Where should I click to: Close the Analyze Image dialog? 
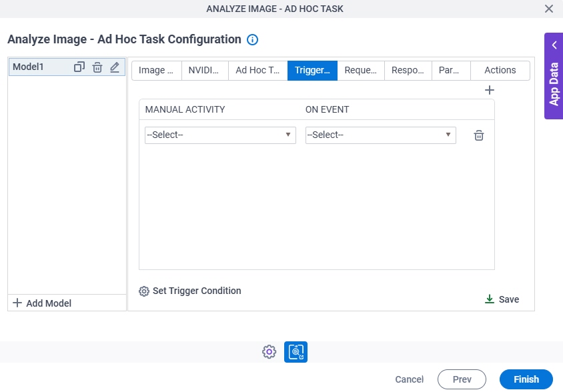pyautogui.click(x=548, y=9)
